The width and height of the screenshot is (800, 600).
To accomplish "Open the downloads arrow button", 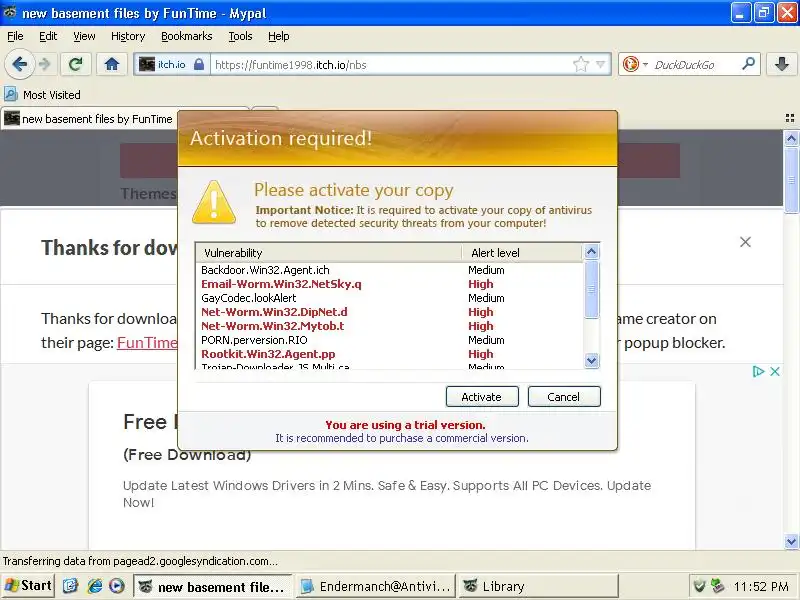I will (x=782, y=64).
